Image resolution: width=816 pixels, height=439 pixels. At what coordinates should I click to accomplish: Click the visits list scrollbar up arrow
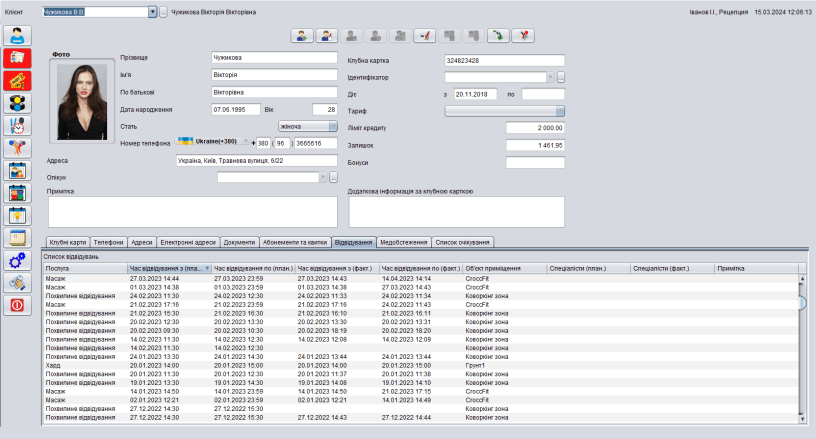pos(802,278)
